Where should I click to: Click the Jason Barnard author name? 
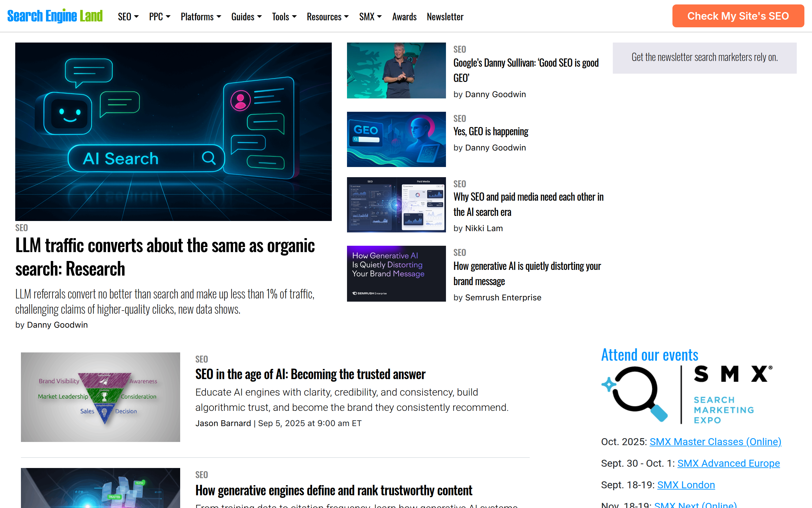[223, 423]
